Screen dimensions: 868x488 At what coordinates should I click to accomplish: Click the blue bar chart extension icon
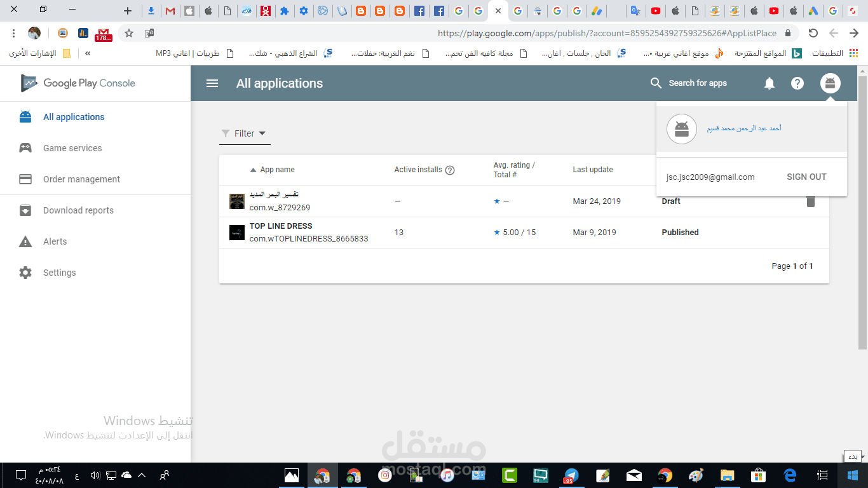(83, 33)
